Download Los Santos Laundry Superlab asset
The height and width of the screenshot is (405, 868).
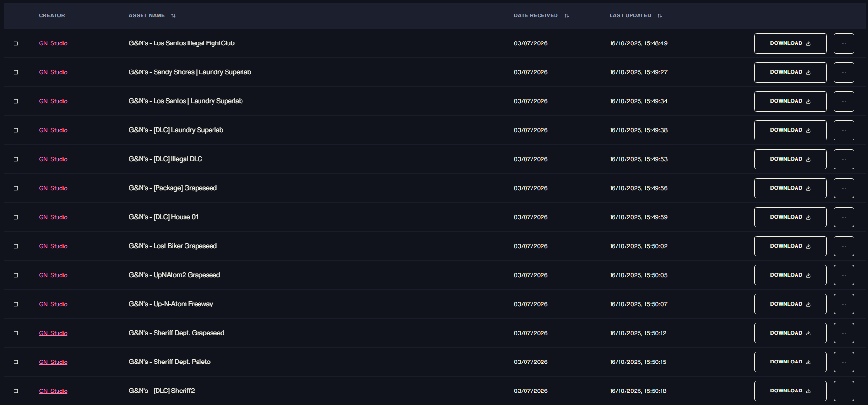point(790,101)
